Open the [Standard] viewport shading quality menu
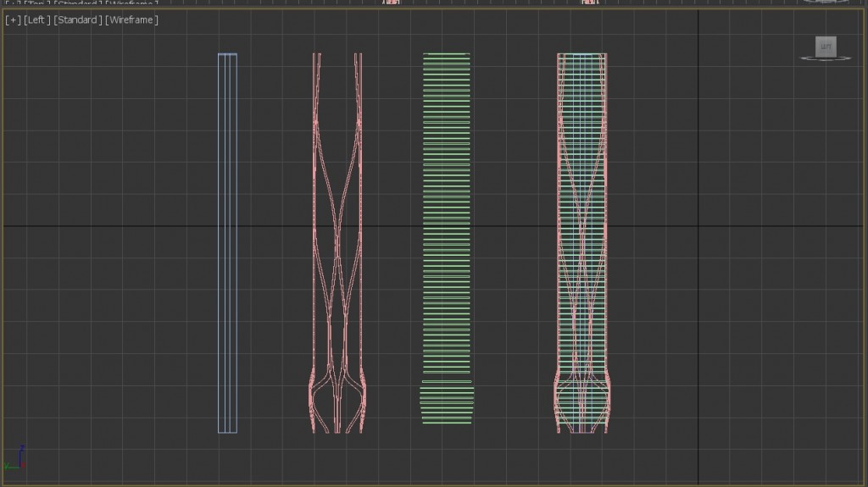Viewport: 868px width, 487px height. (77, 20)
